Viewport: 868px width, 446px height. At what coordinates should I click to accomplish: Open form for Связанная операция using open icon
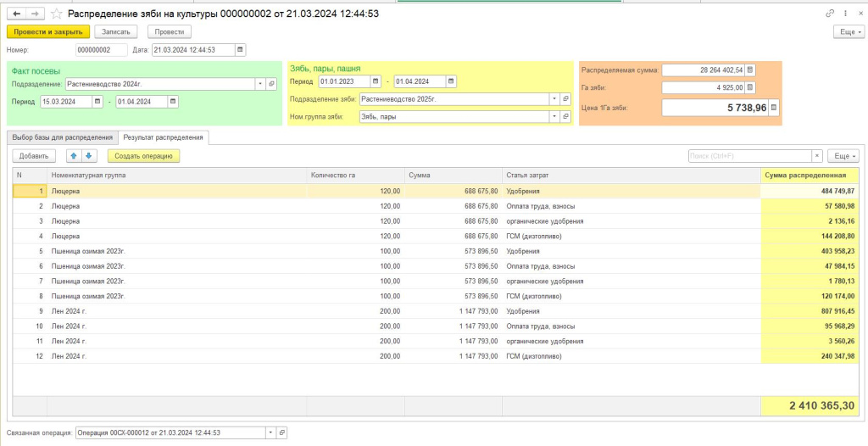[x=282, y=432]
